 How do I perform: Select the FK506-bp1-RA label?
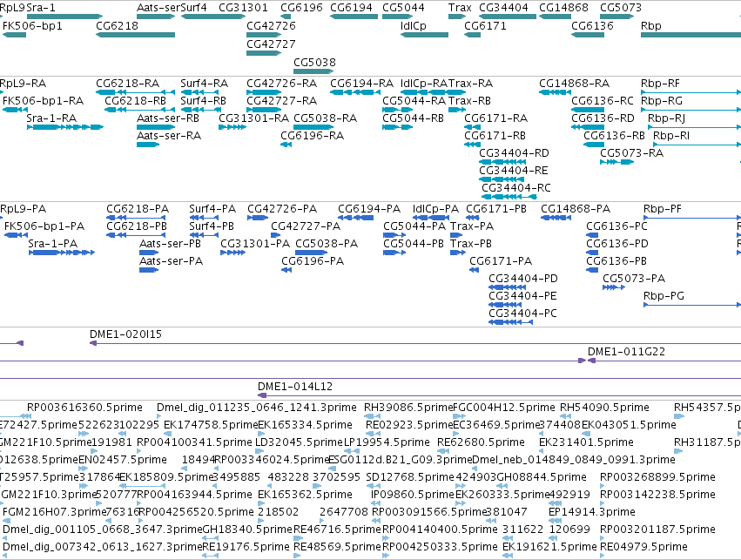pos(43,101)
